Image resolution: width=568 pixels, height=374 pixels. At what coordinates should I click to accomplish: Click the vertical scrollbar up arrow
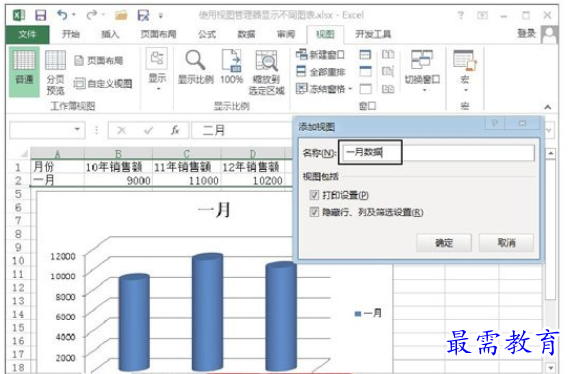click(x=550, y=154)
